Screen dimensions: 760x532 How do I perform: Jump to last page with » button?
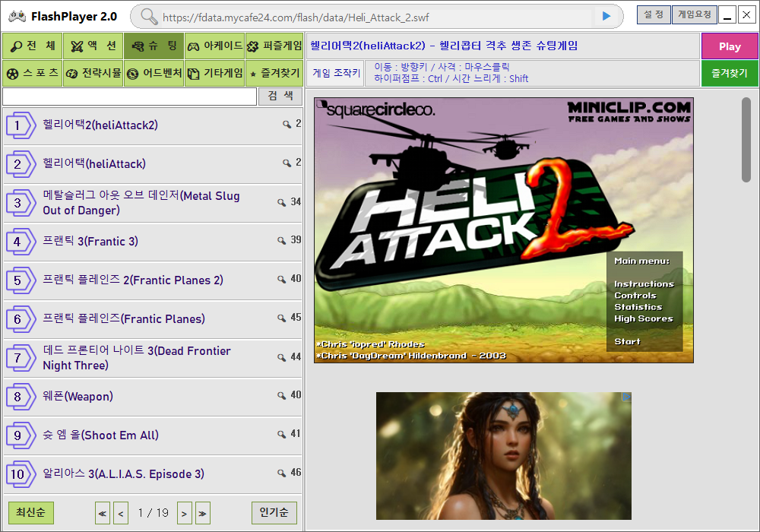(203, 514)
